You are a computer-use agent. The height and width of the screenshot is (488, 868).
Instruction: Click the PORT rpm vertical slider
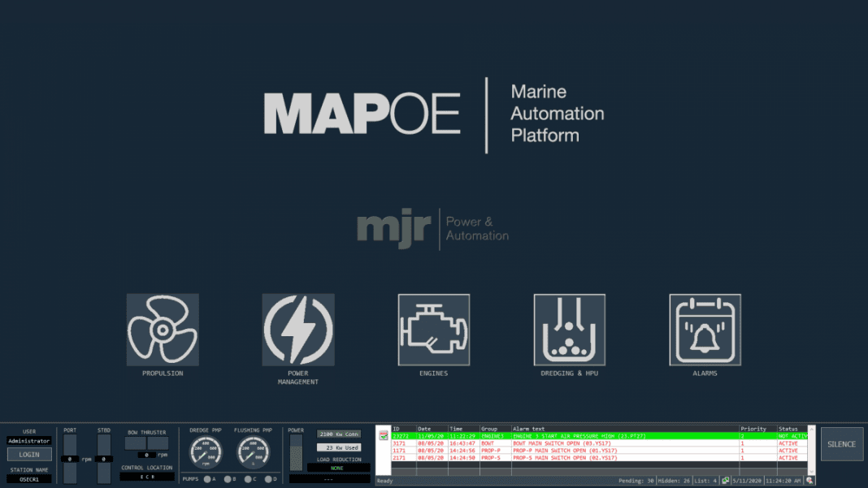[x=70, y=459]
